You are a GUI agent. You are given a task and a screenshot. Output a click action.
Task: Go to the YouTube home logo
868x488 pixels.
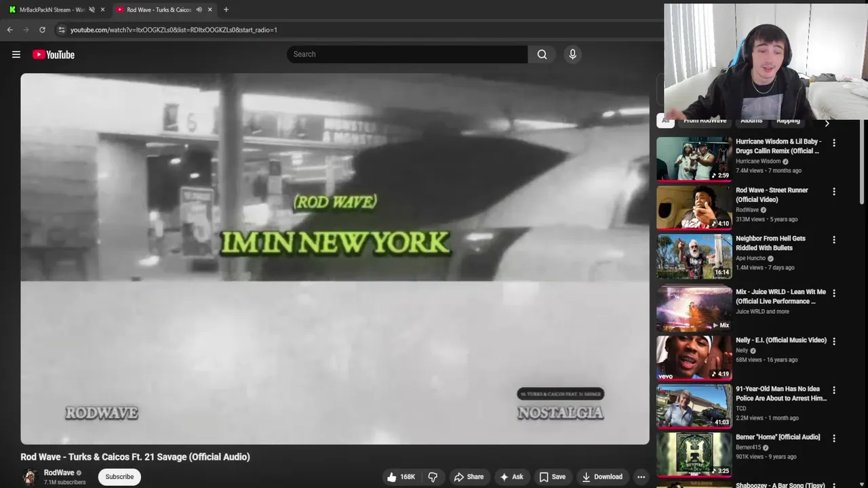(x=54, y=54)
